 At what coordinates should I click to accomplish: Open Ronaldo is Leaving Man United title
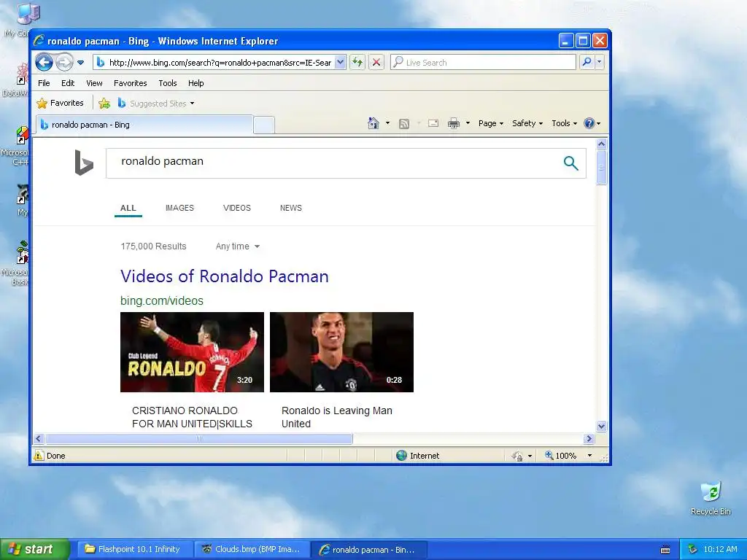(337, 417)
